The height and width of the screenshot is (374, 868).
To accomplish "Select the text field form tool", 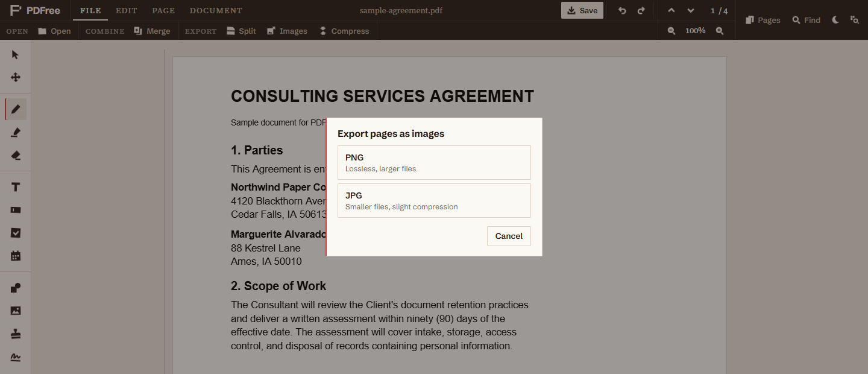I will (x=16, y=210).
